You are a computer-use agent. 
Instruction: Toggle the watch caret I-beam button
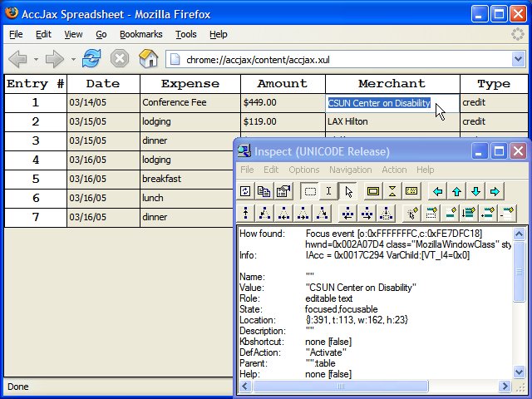[328, 191]
